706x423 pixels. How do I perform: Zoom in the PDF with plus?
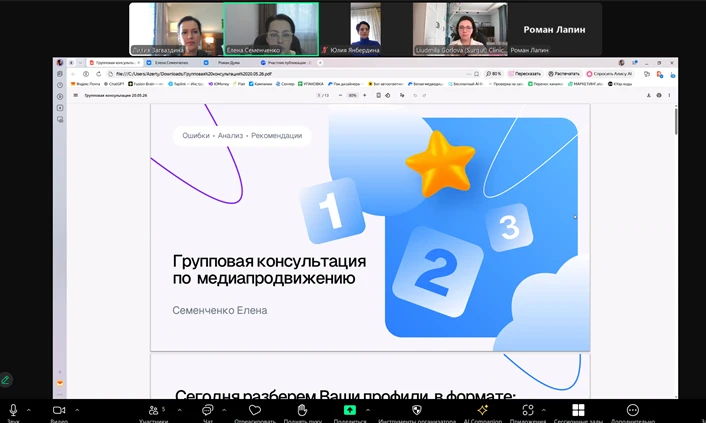pyautogui.click(x=365, y=96)
